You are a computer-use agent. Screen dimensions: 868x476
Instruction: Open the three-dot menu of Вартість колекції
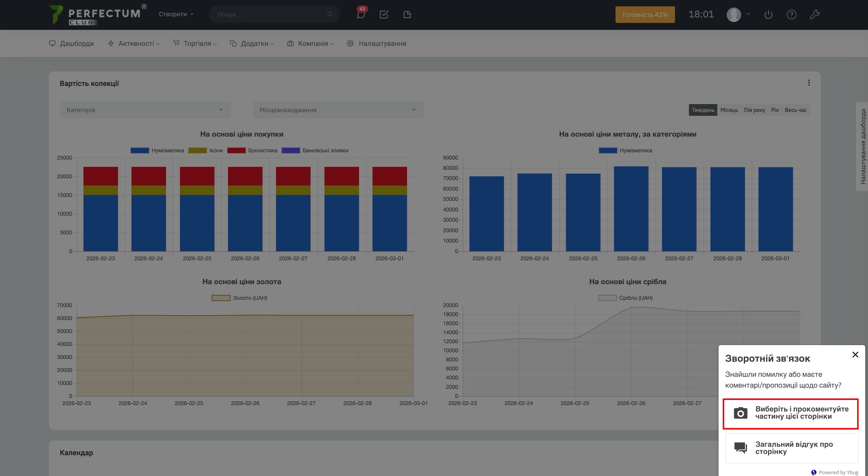[x=809, y=83]
